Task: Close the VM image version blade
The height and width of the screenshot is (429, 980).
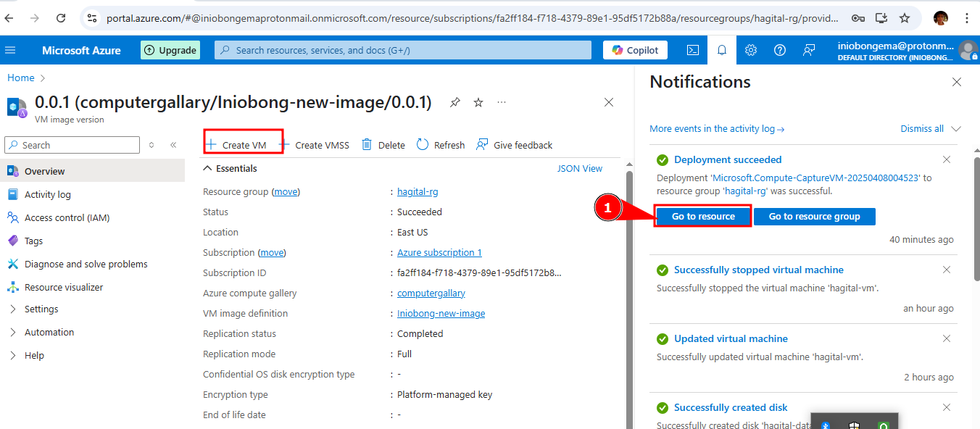Action: (609, 103)
